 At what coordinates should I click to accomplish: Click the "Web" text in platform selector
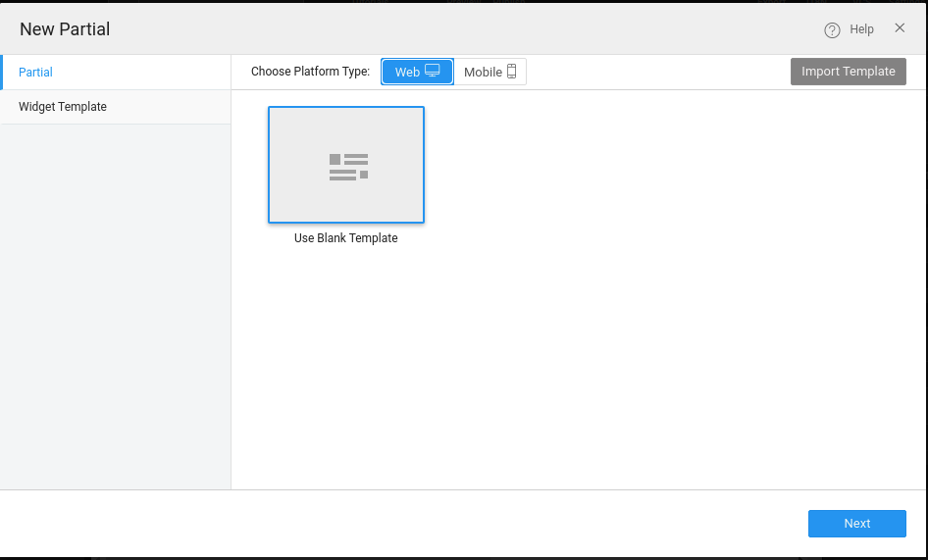point(407,73)
